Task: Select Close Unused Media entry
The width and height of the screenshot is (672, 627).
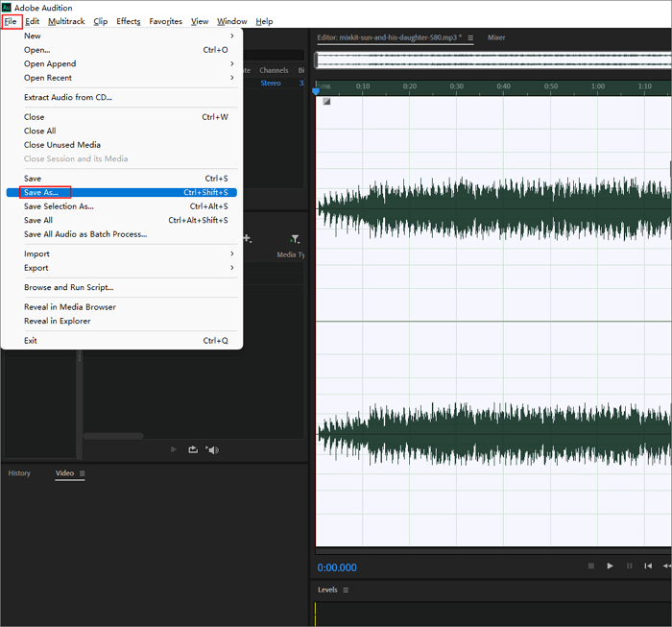Action: click(x=122, y=145)
